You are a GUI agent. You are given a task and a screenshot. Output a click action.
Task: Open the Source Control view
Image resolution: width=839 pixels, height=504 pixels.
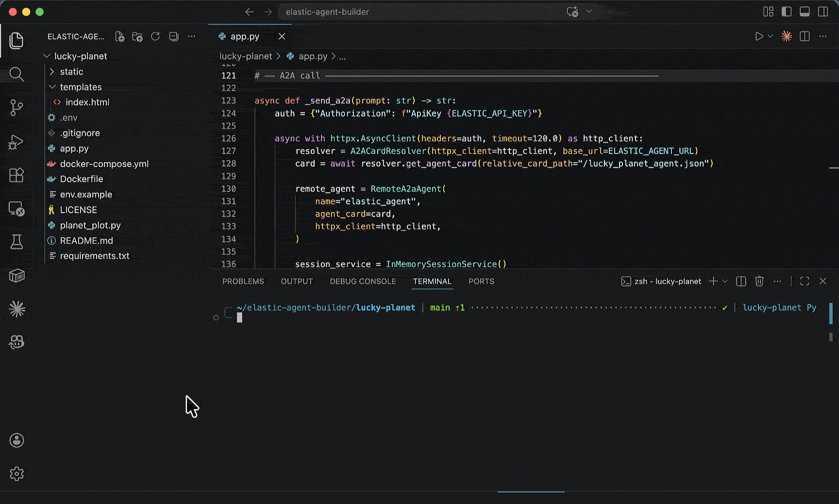[17, 108]
